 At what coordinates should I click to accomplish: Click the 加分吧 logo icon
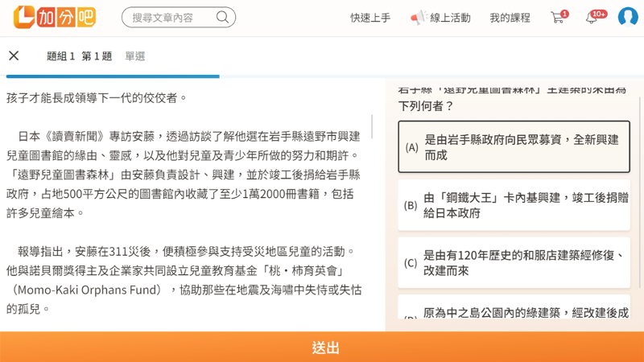[x=24, y=17]
